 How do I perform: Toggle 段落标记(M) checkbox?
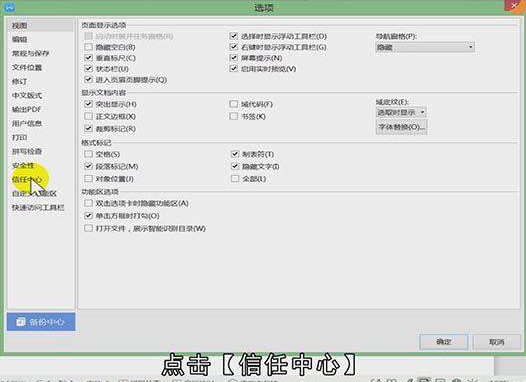[88, 166]
